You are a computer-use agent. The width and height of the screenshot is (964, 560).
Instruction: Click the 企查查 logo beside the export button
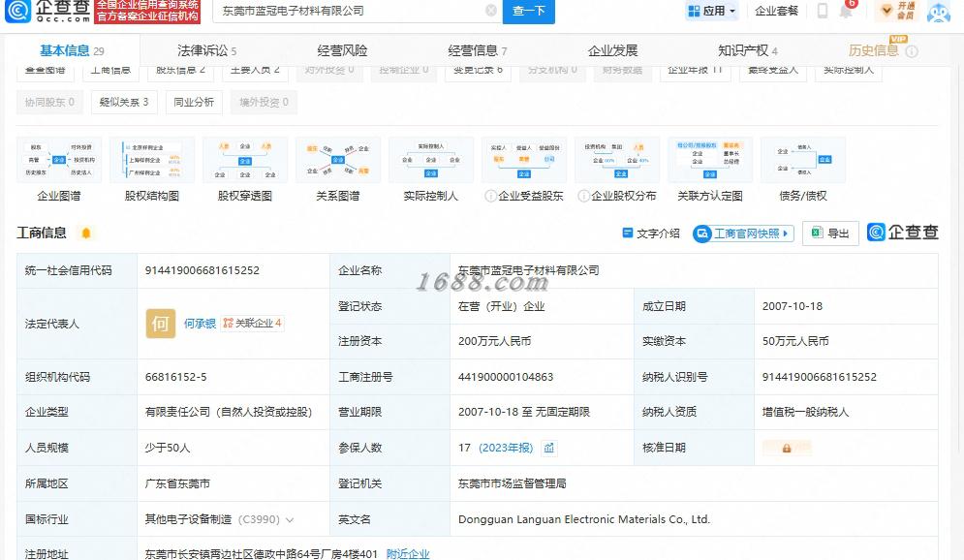[903, 233]
